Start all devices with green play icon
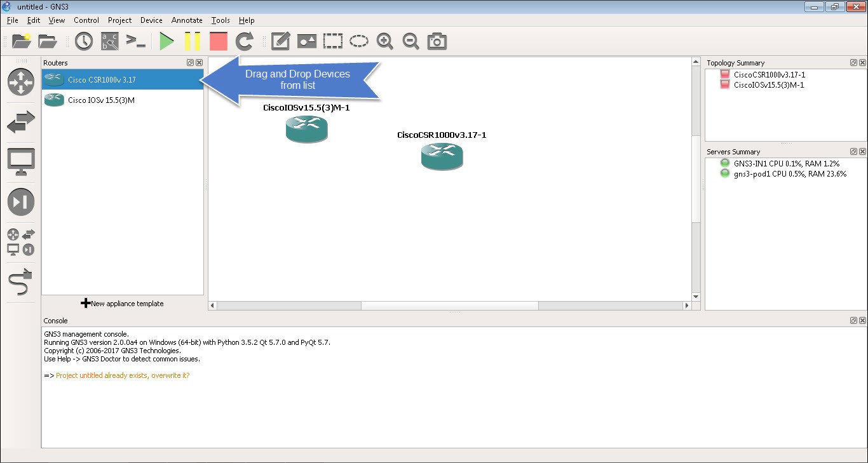This screenshot has width=868, height=463. [x=166, y=41]
